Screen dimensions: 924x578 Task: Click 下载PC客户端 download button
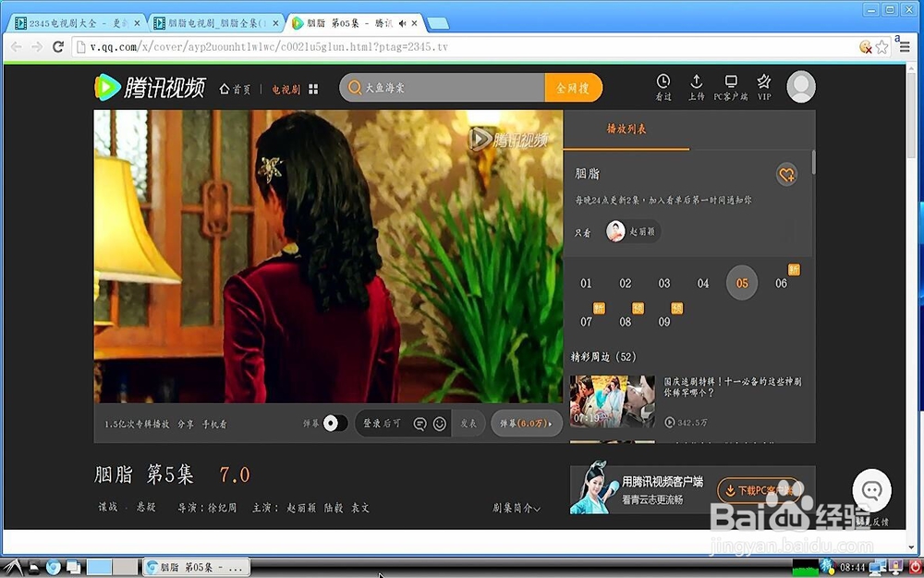pos(760,490)
